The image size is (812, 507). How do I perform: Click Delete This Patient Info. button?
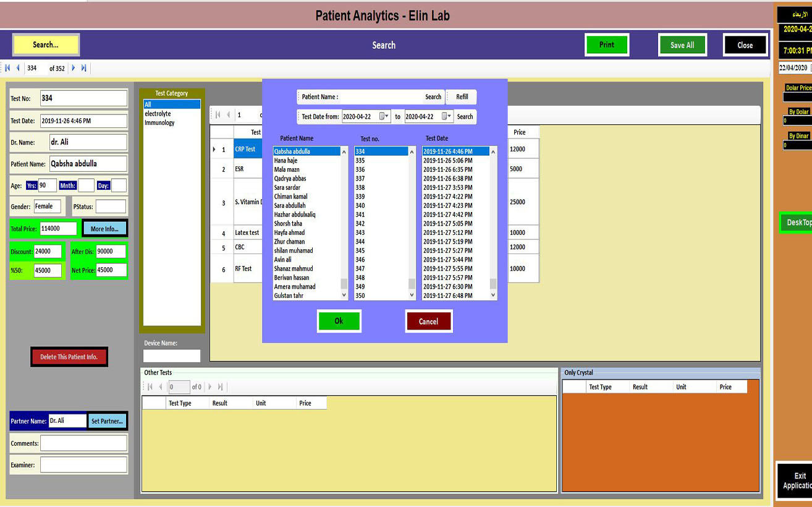click(69, 357)
